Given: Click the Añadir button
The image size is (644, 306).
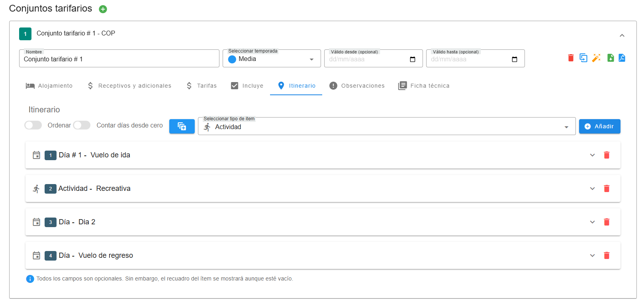Looking at the screenshot, I should [599, 126].
